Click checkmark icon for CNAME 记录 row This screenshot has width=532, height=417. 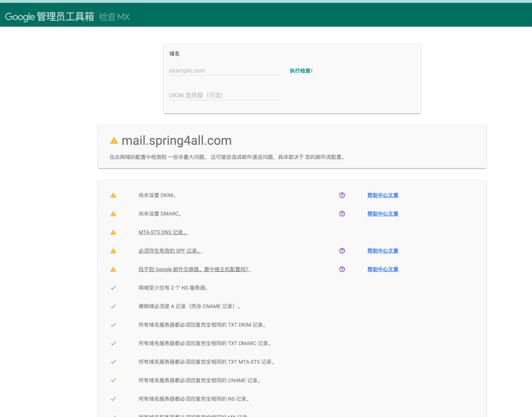113,380
